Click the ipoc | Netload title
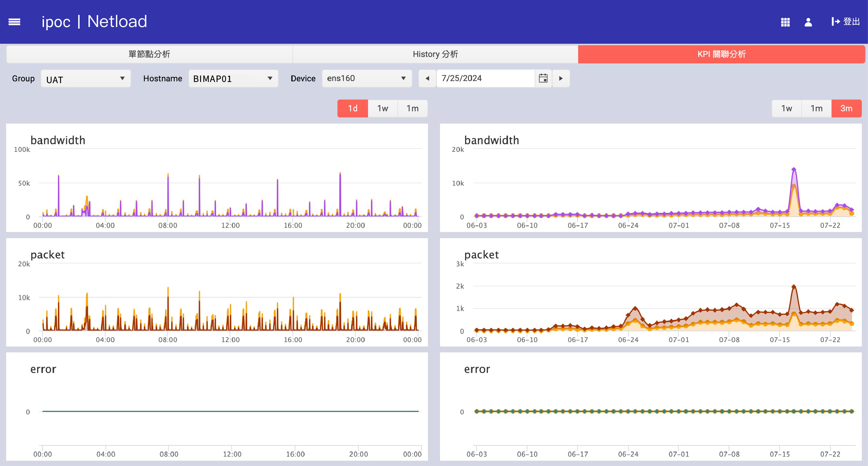868x466 pixels. click(x=94, y=21)
